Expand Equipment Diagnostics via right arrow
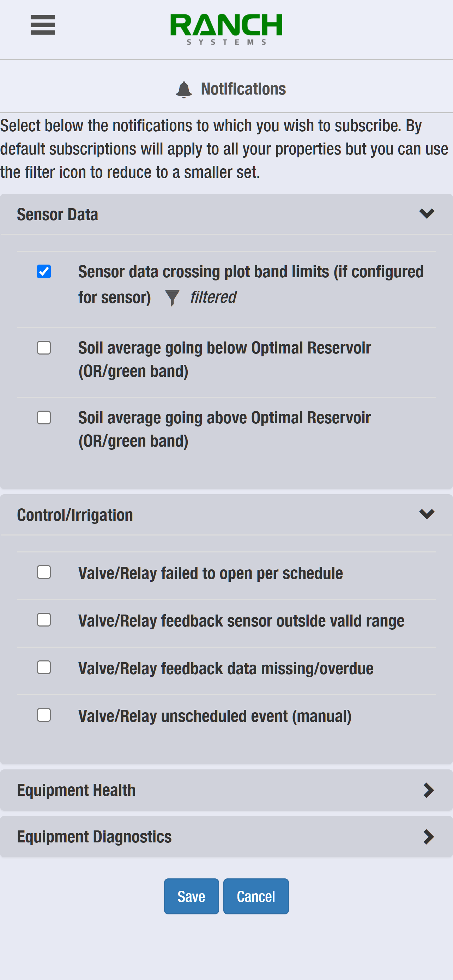This screenshot has width=453, height=980. tap(428, 836)
